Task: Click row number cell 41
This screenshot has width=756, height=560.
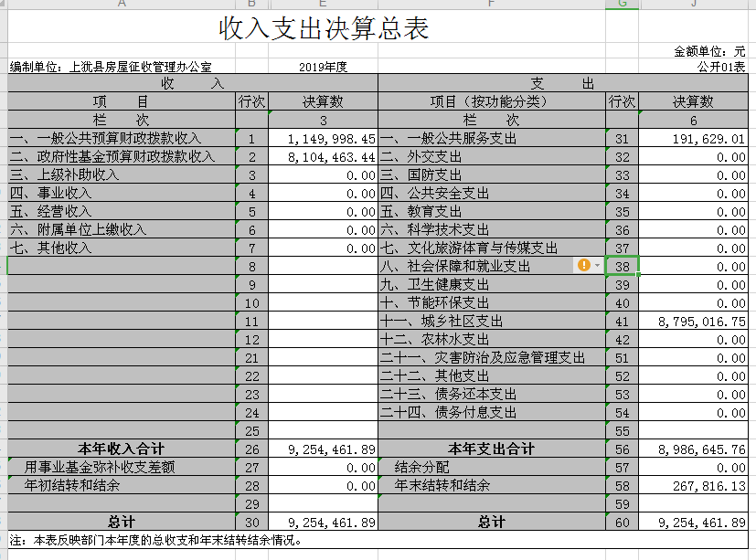Action: coord(622,321)
